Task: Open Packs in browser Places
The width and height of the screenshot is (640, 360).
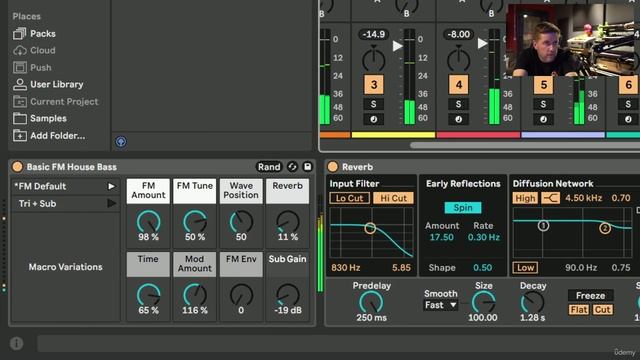Action: 34,33
